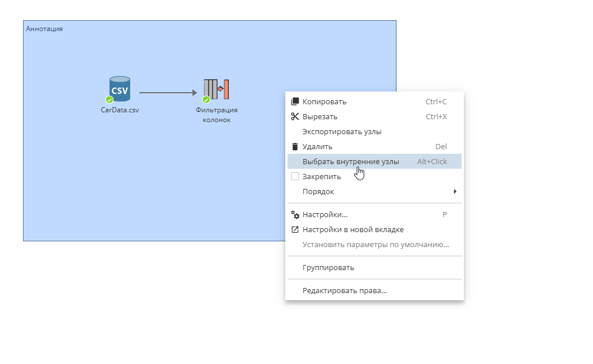The image size is (593, 364).
Task: Click the copy icon beside Копировать
Action: 295,101
